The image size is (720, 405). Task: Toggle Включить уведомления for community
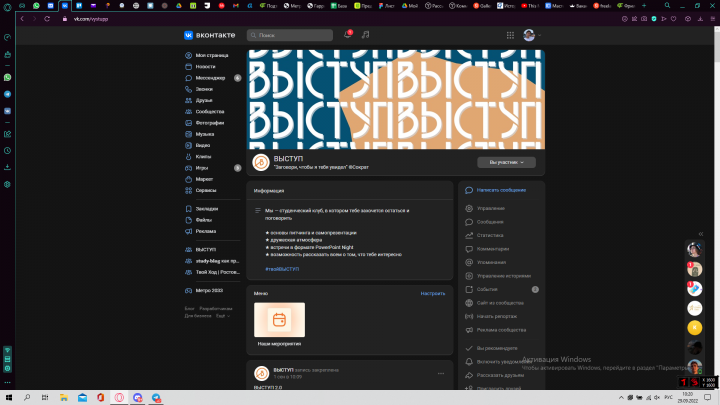503,362
